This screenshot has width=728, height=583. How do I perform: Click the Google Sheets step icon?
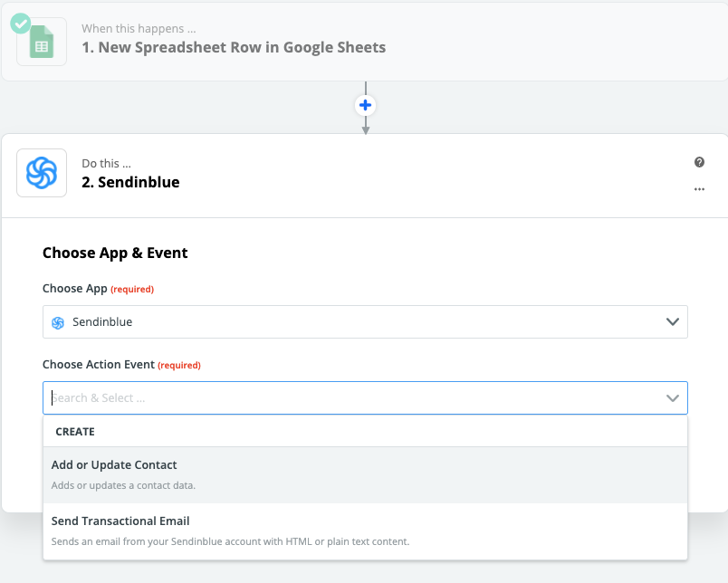[42, 42]
